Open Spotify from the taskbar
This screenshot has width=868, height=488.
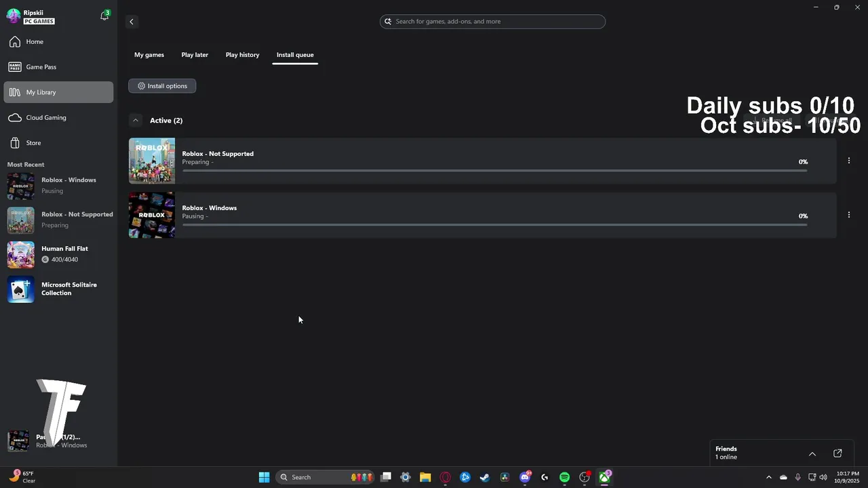click(564, 477)
